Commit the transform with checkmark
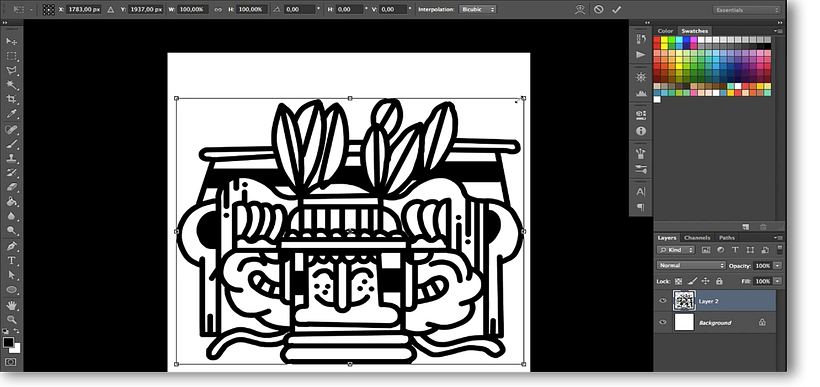Screen dimensions: 820x387 click(617, 9)
